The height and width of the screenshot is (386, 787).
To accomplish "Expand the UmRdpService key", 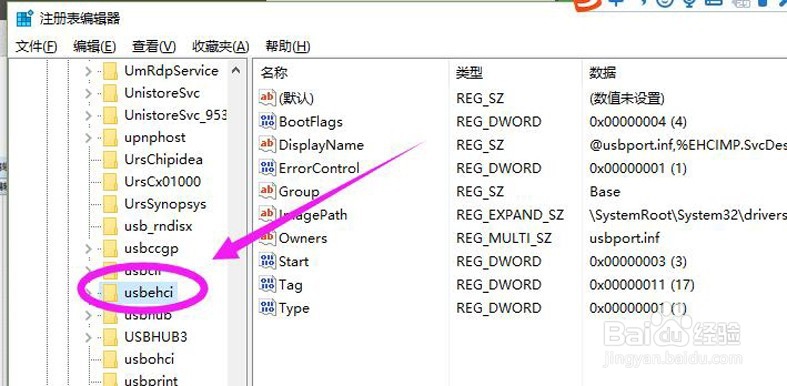I will pyautogui.click(x=88, y=71).
